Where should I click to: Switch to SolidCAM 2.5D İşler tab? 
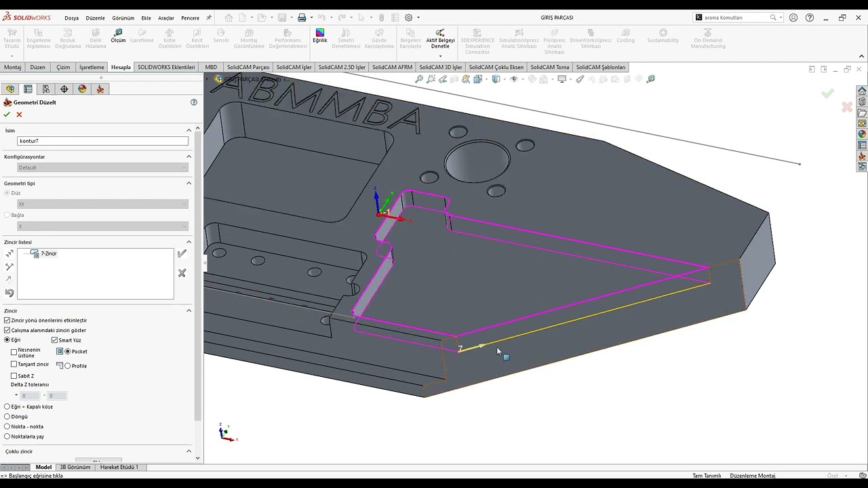click(342, 67)
